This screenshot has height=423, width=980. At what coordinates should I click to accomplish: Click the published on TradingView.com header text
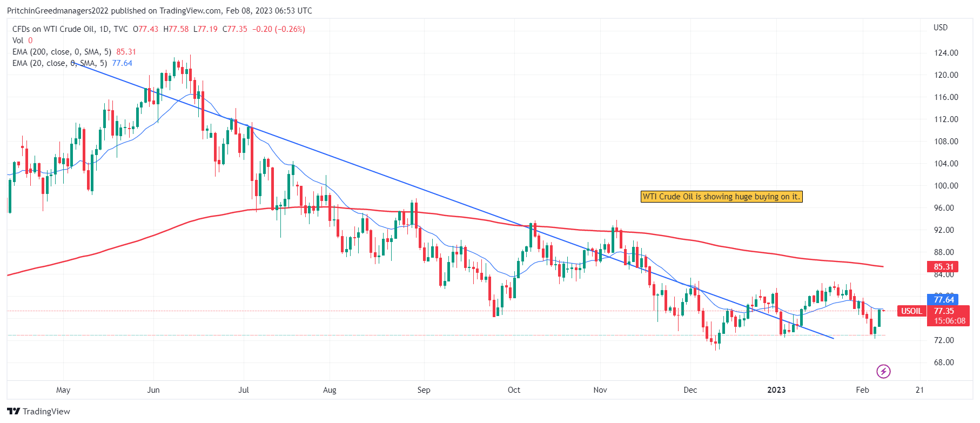(160, 11)
